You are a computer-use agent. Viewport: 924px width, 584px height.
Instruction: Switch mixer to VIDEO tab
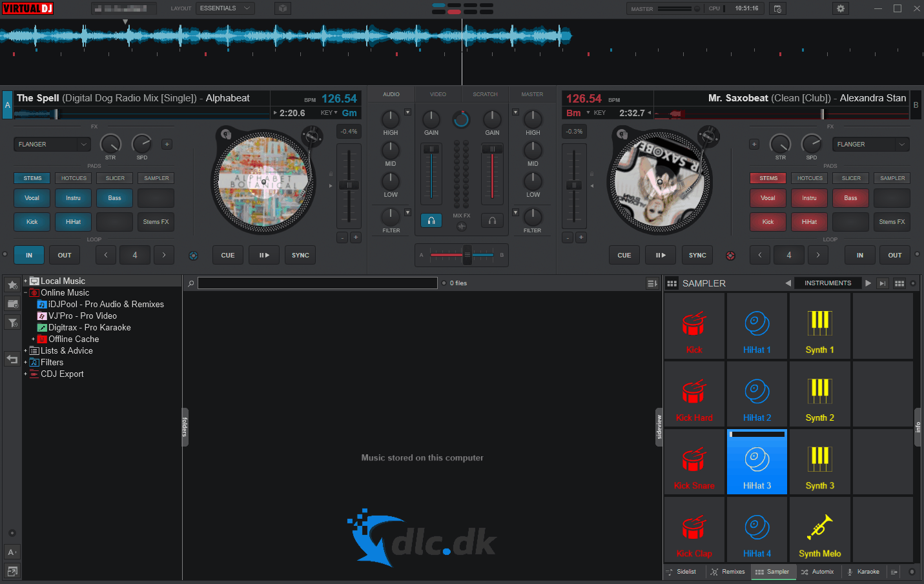438,94
